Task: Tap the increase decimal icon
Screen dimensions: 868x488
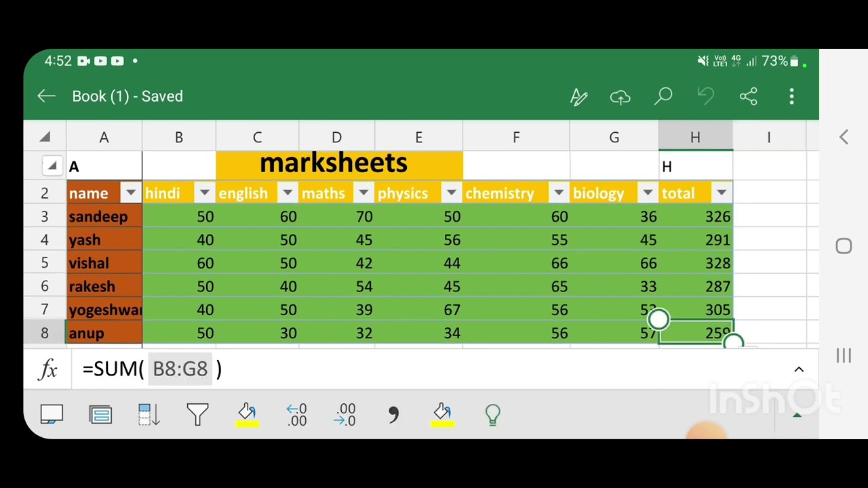Action: coord(296,414)
